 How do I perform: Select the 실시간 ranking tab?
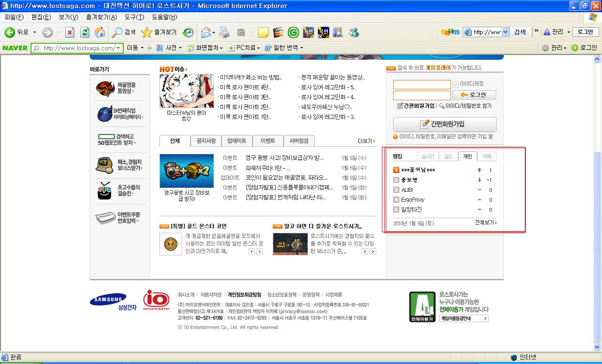tap(428, 157)
